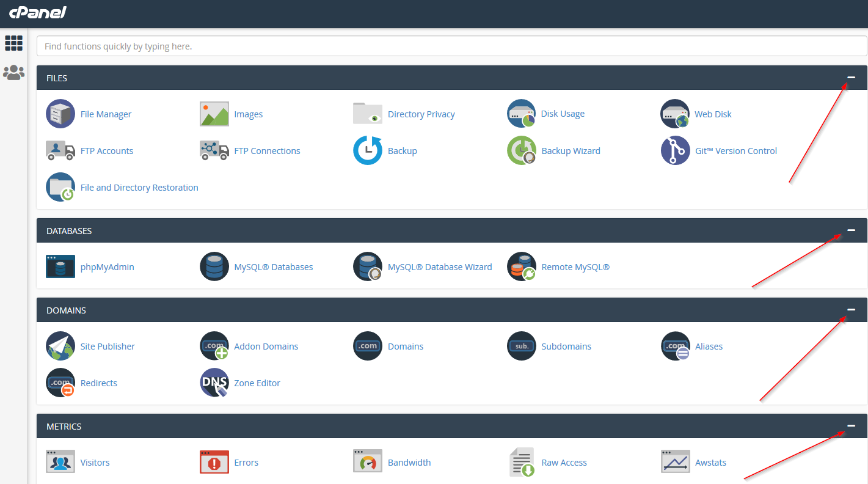Open the Remote MySQL® link
This screenshot has height=484, width=868.
575,267
